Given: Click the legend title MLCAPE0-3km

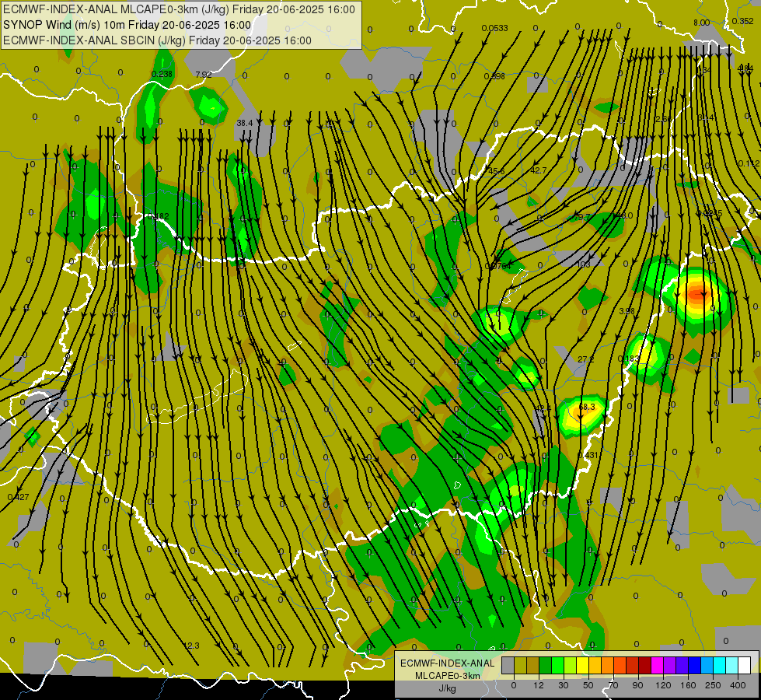Looking at the screenshot, I should pos(448,676).
